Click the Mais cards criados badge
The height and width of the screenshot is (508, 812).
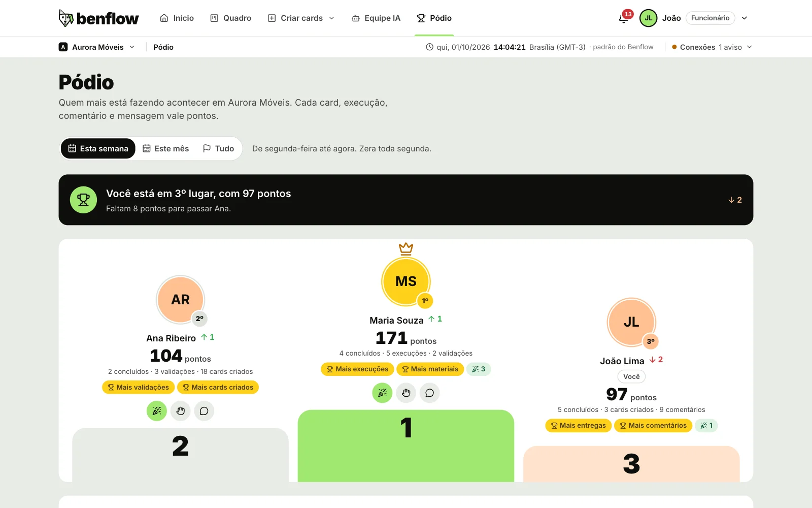point(218,387)
